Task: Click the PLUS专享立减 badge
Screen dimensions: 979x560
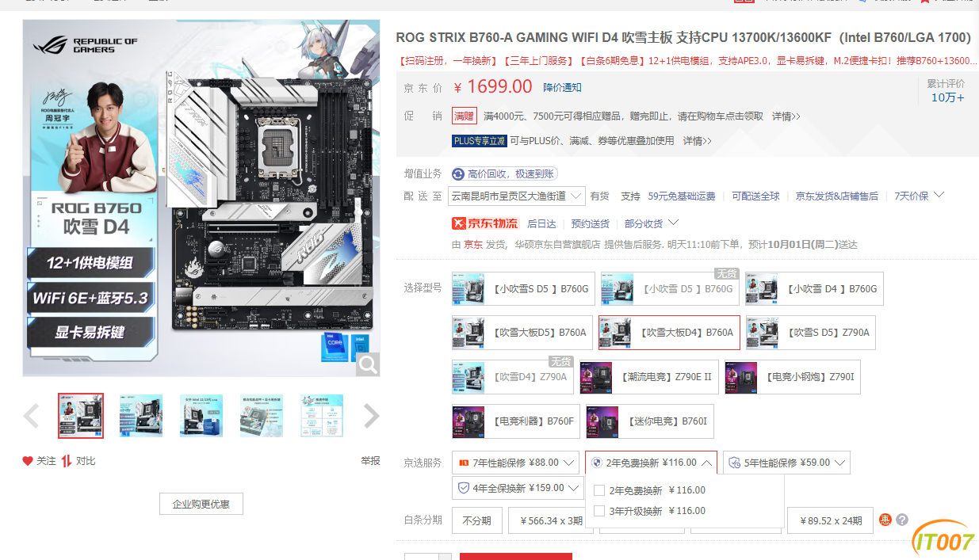Action: click(x=479, y=141)
